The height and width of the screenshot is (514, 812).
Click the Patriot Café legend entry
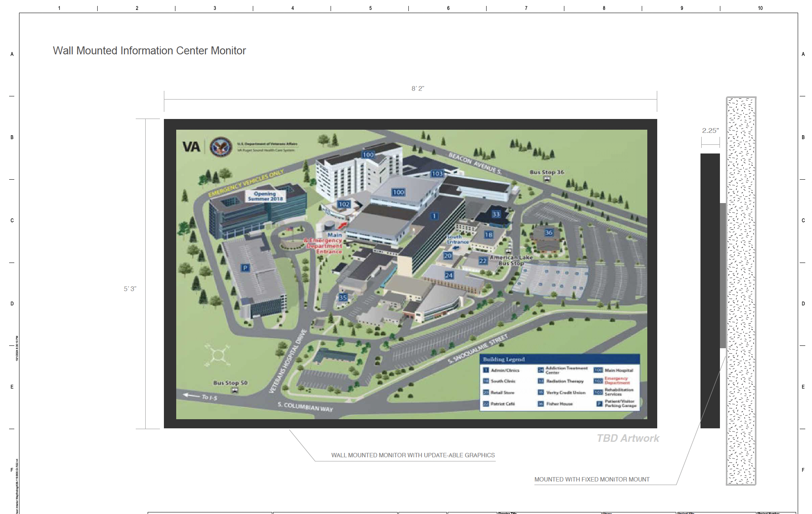point(502,404)
